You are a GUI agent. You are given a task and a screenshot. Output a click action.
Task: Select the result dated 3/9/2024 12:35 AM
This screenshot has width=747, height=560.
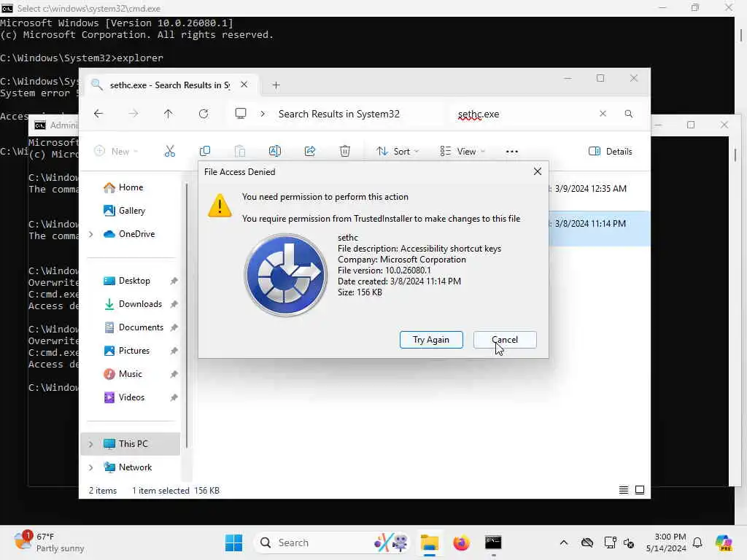(591, 189)
